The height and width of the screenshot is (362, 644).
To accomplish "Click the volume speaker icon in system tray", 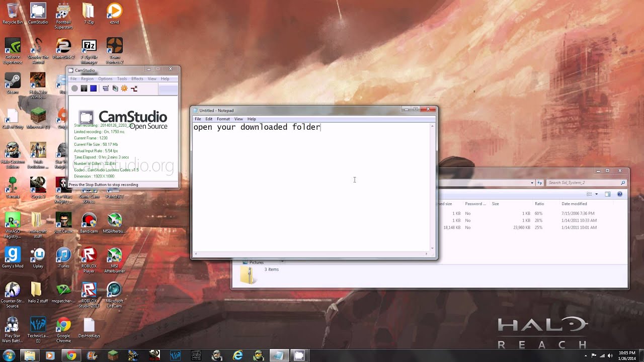I will tap(610, 355).
